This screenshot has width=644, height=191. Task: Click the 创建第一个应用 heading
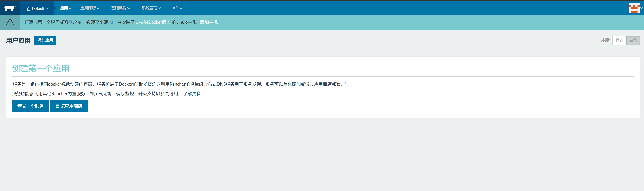click(x=41, y=68)
